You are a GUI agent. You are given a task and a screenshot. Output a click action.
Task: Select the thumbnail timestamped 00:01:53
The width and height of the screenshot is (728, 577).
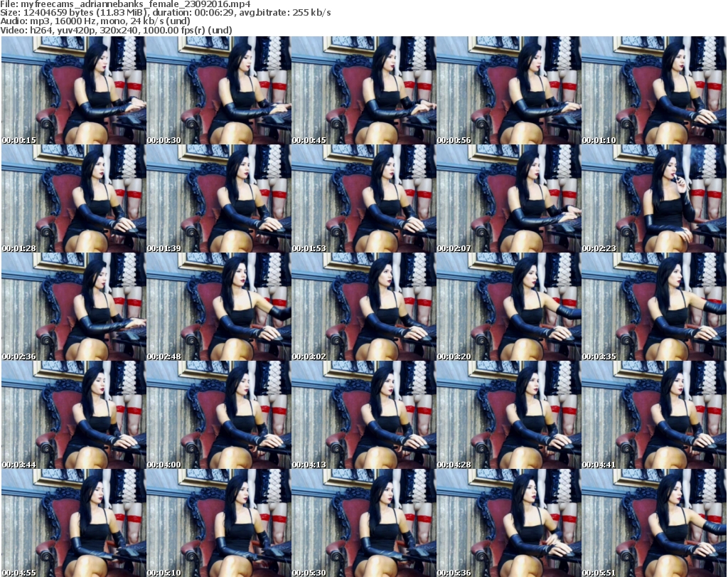pyautogui.click(x=363, y=198)
